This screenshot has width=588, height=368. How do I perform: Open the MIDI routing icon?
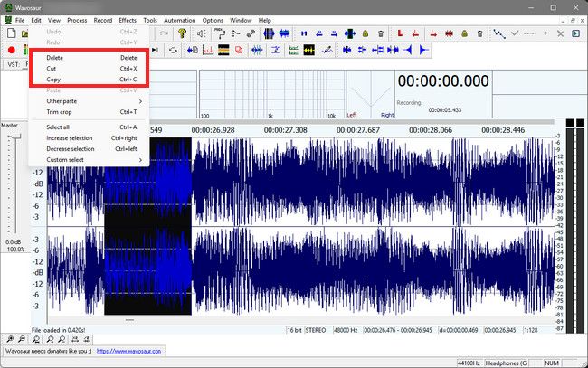tap(220, 33)
